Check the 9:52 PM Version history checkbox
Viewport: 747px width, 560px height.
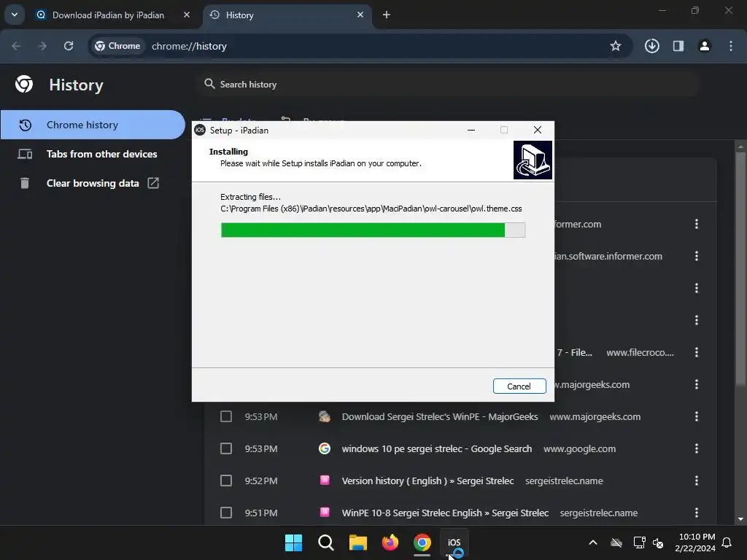(226, 481)
